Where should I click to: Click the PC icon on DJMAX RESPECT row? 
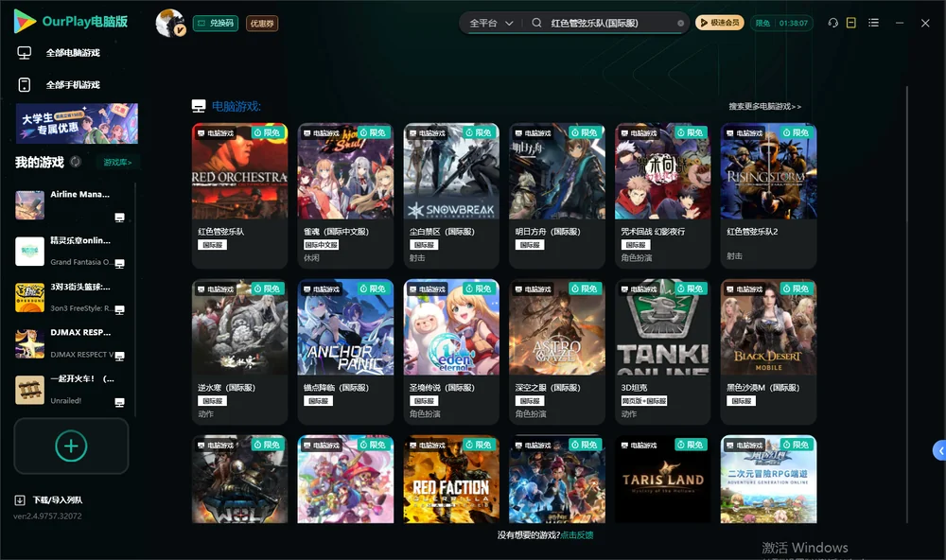point(119,356)
